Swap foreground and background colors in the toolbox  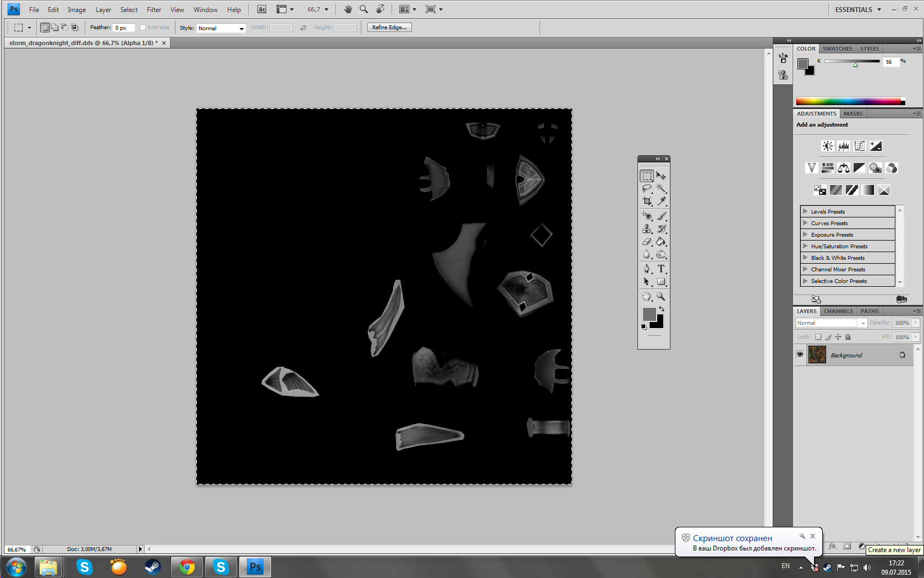point(662,309)
